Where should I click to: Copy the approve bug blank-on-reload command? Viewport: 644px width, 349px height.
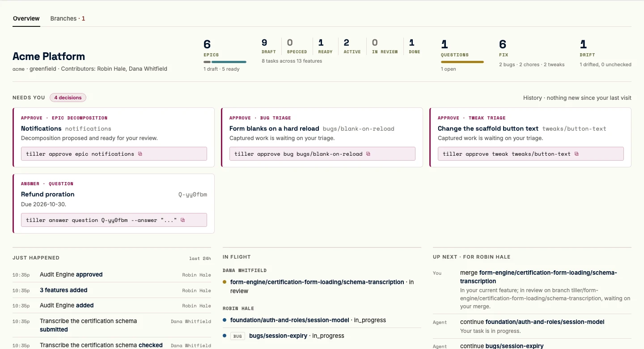point(369,154)
